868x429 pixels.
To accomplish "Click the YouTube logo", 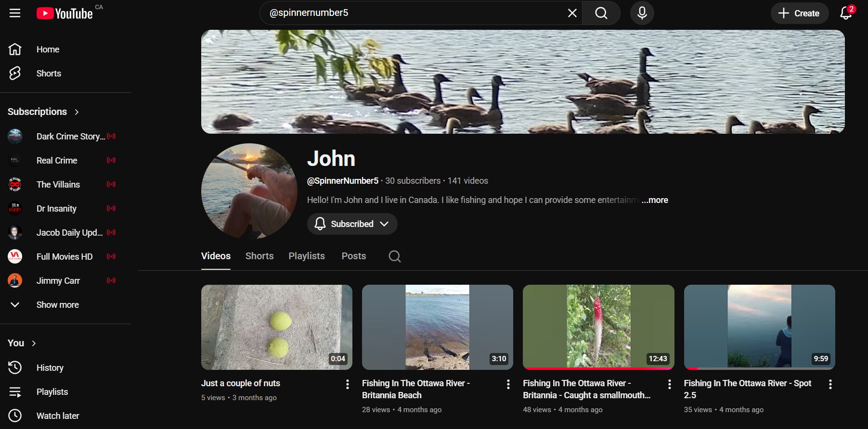I will click(65, 13).
